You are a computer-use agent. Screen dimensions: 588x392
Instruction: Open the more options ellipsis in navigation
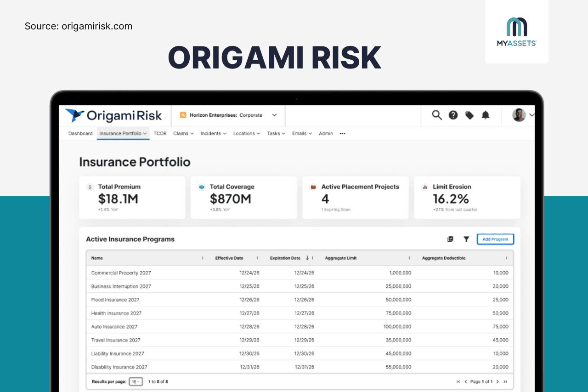pos(342,133)
